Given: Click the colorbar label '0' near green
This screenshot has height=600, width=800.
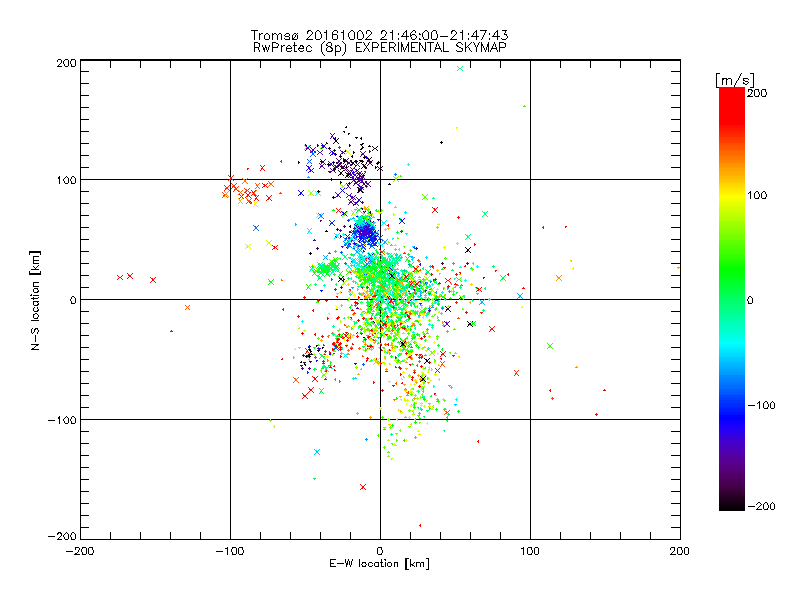Looking at the screenshot, I should (x=750, y=300).
